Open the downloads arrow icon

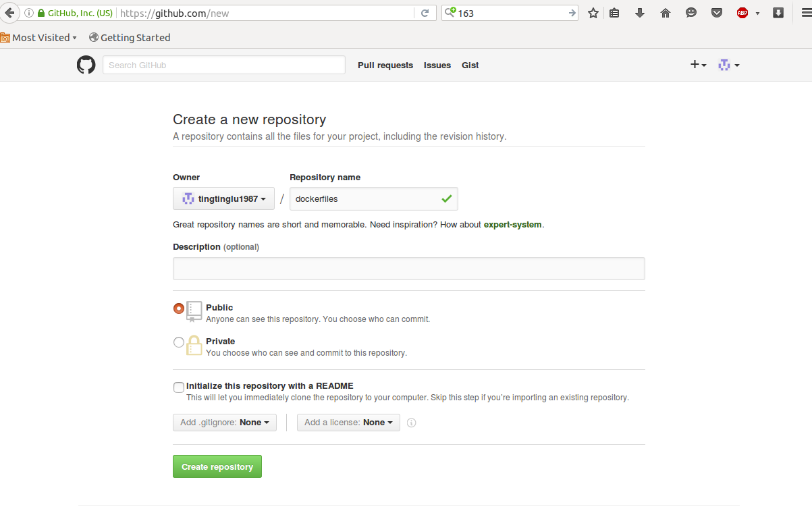640,13
